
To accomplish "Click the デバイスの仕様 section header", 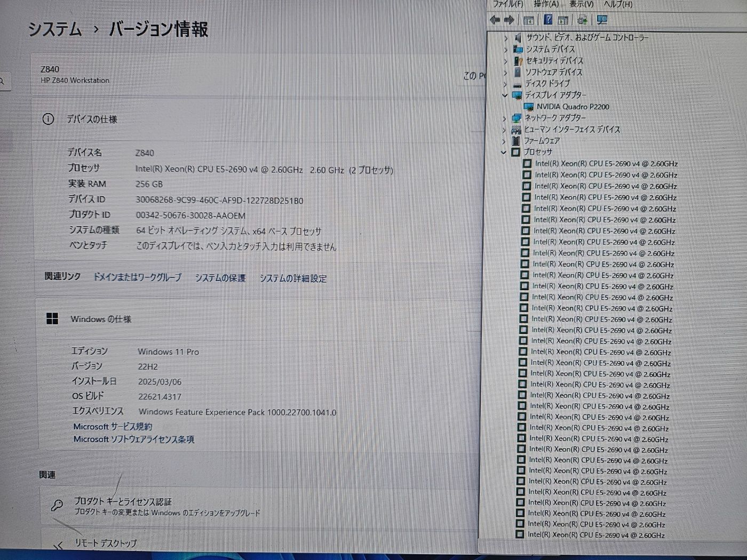I will [91, 119].
